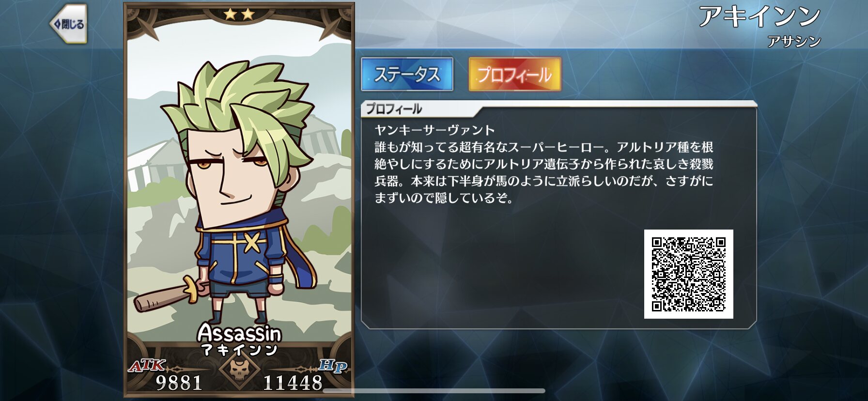The image size is (868, 401).
Task: Click the ヤンキーサーヴァント profile heading
Action: [434, 130]
